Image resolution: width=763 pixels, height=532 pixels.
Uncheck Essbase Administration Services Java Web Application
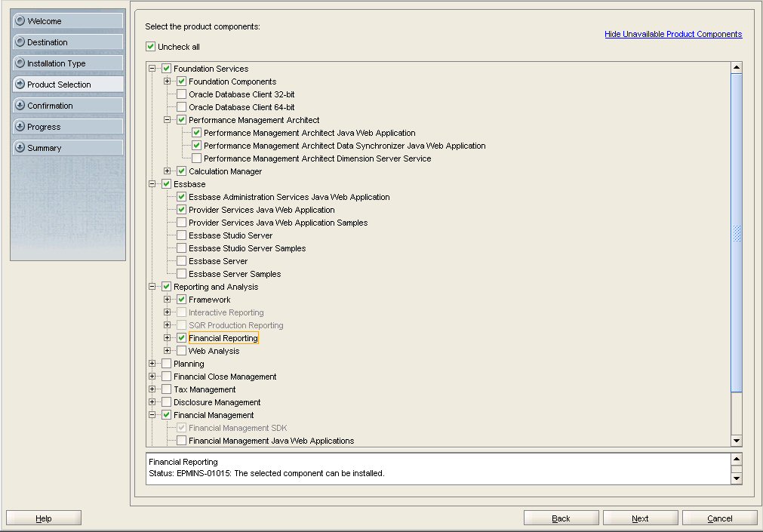[x=181, y=197]
